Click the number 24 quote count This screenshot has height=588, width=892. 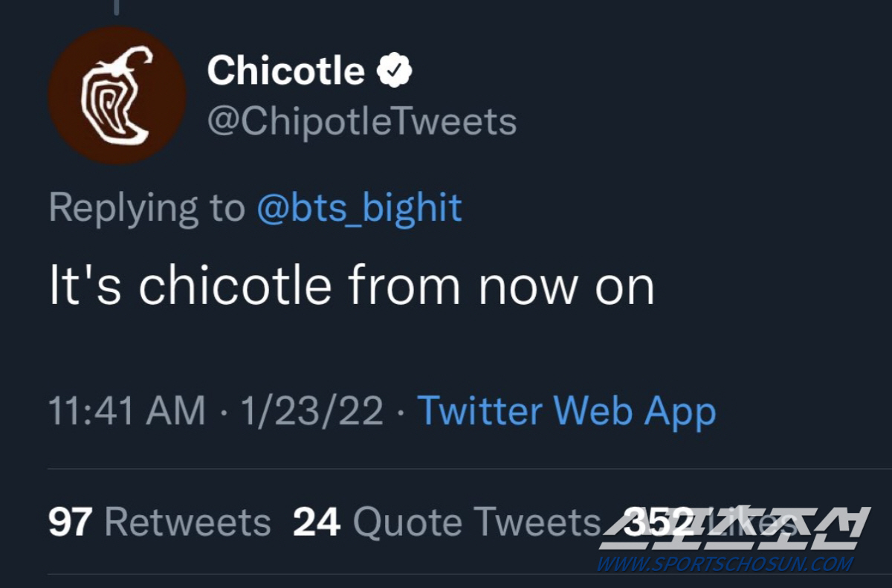coord(316,523)
